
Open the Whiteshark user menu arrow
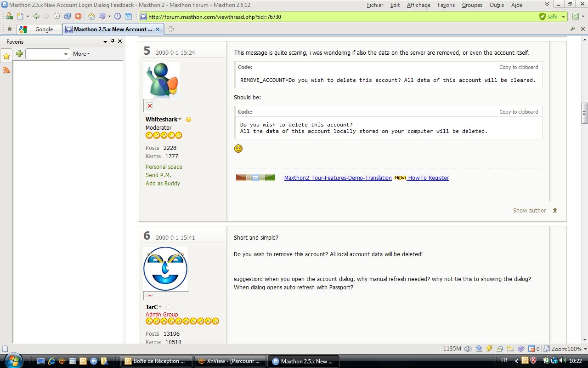180,120
